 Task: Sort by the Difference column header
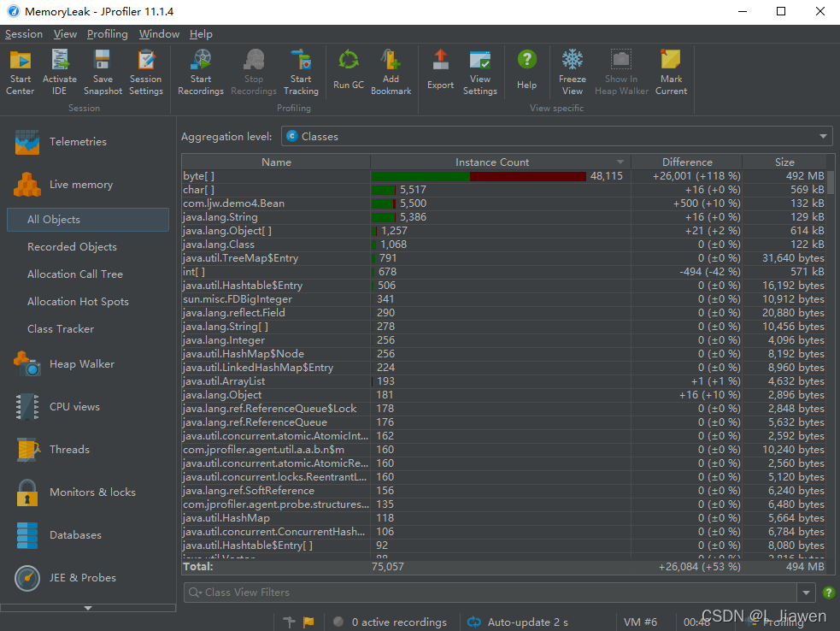(x=686, y=162)
